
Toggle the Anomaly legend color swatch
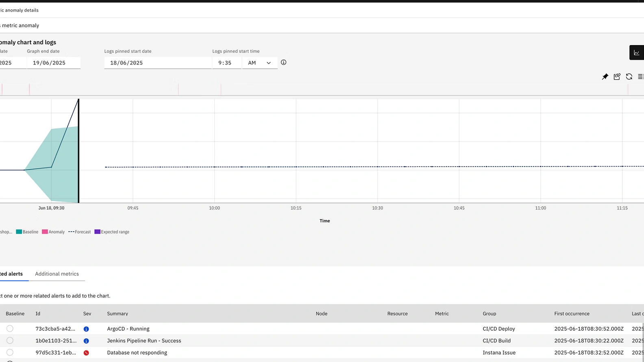tap(45, 232)
